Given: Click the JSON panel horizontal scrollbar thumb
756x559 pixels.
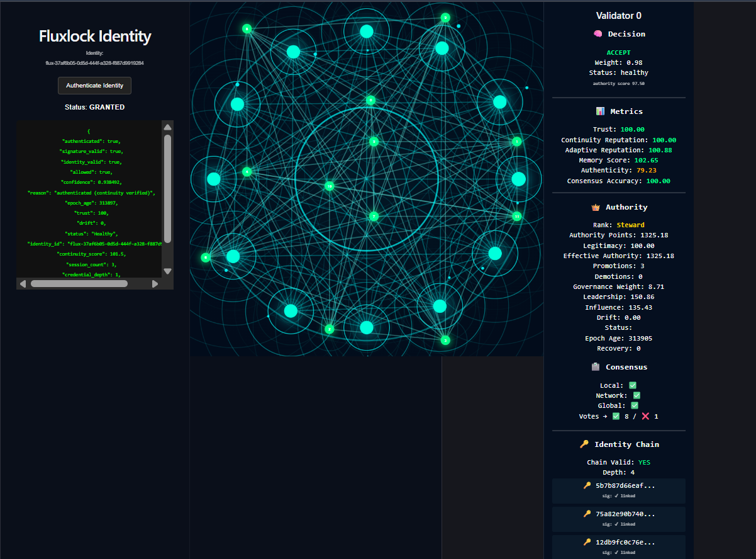Looking at the screenshot, I should coord(79,284).
